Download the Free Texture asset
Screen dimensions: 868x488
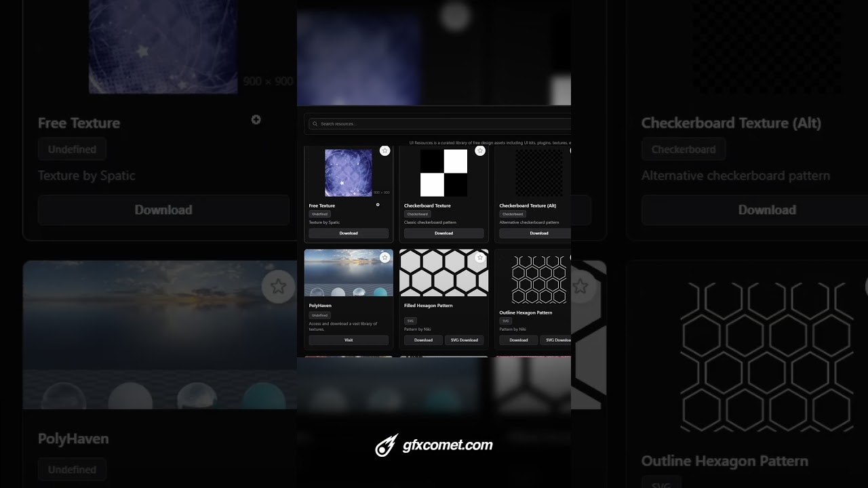pyautogui.click(x=349, y=233)
